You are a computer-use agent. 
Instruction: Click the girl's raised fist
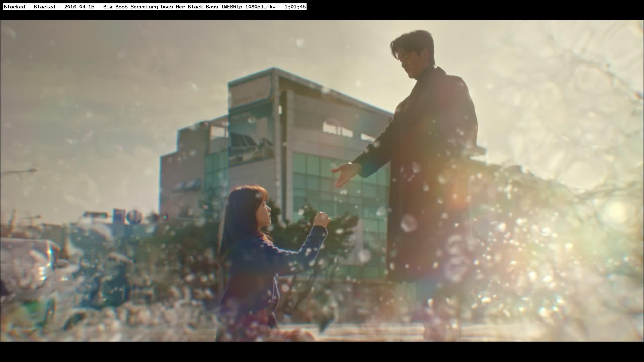coord(321,219)
